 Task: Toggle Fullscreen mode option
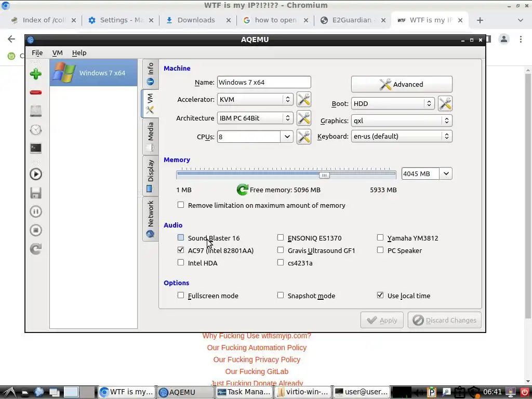(181, 295)
